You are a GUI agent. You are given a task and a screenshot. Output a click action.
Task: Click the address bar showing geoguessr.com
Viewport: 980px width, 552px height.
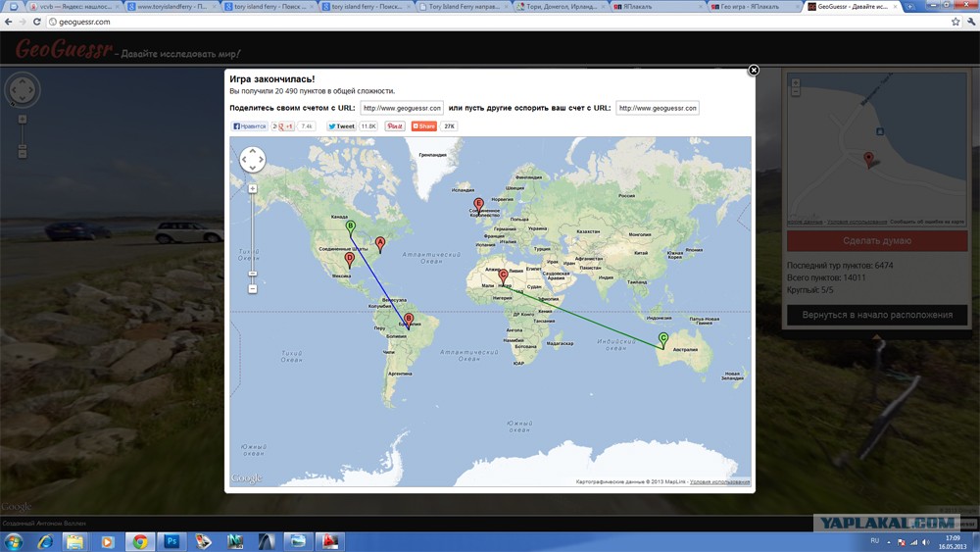(497, 22)
